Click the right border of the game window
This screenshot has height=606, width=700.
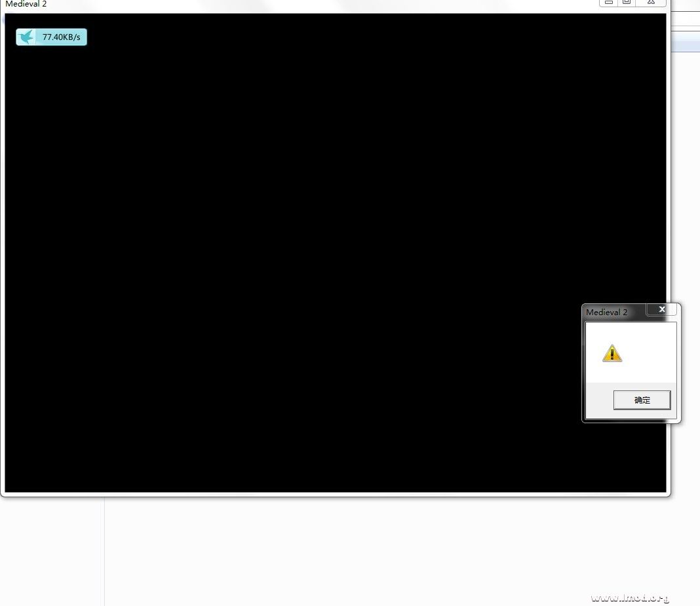coord(669,197)
